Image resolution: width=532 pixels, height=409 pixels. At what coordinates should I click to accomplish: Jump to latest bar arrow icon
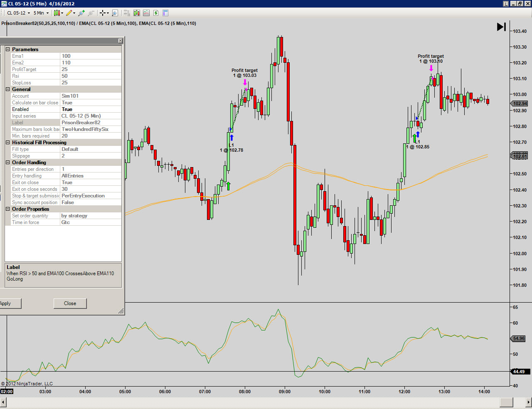point(502,27)
